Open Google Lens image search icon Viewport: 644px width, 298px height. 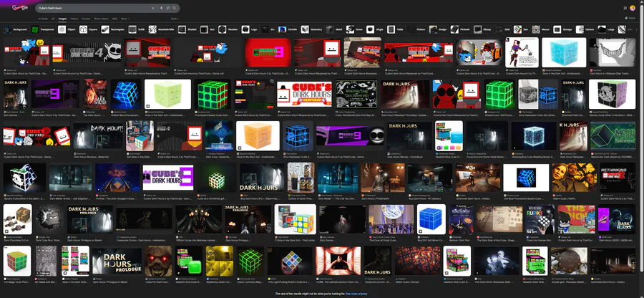168,8
